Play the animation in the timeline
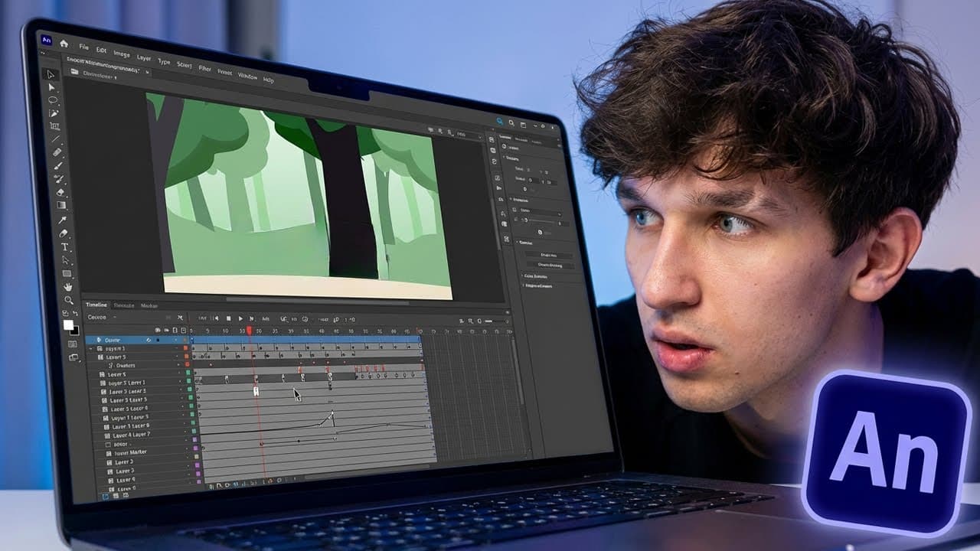 (240, 318)
